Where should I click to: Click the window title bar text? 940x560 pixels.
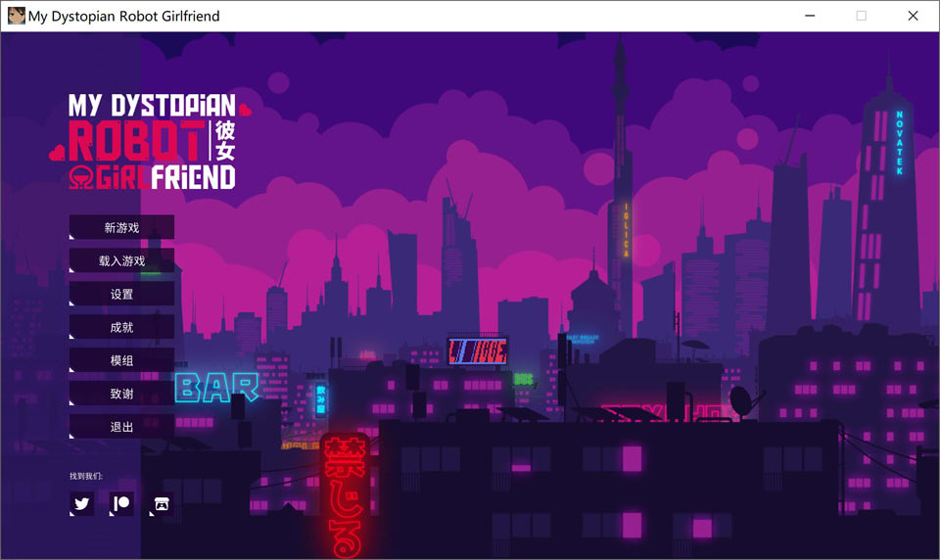(x=123, y=16)
